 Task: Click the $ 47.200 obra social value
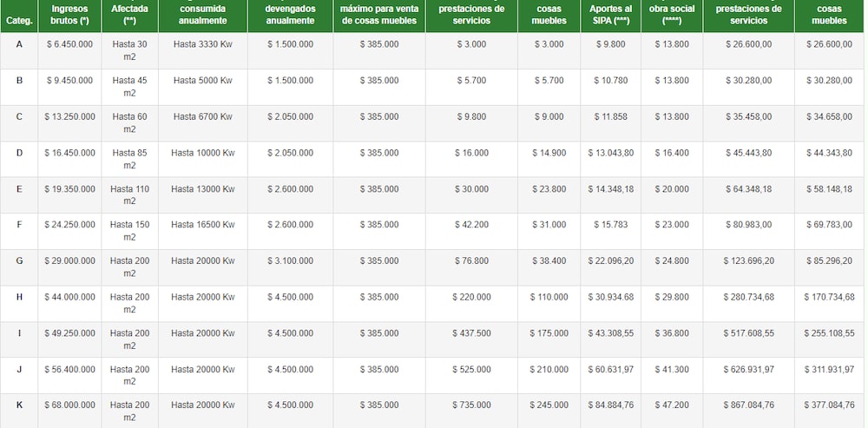671,405
